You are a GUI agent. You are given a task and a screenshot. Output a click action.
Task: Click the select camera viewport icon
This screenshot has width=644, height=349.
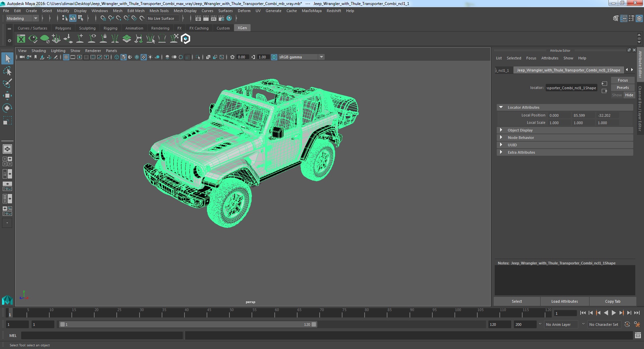pos(22,57)
